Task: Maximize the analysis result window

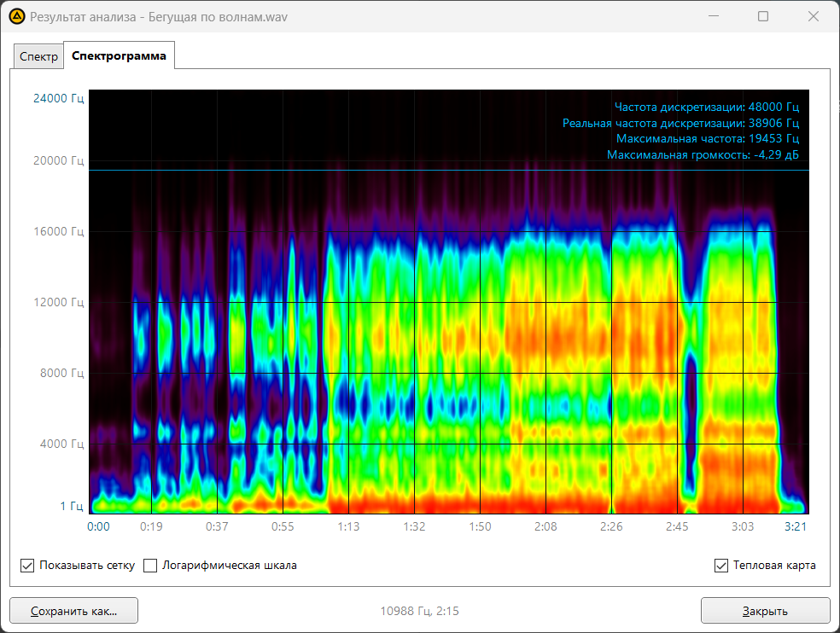Action: click(x=763, y=16)
